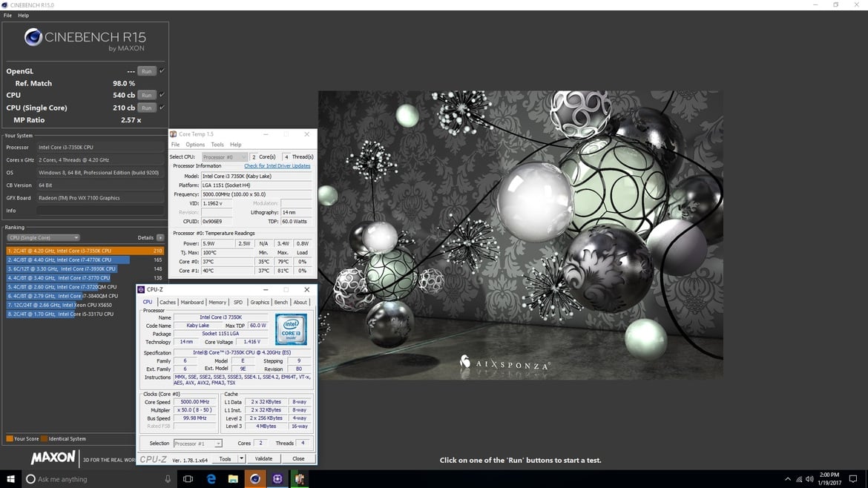Click the Info input field
Viewport: 868px width, 488px height.
click(x=100, y=211)
